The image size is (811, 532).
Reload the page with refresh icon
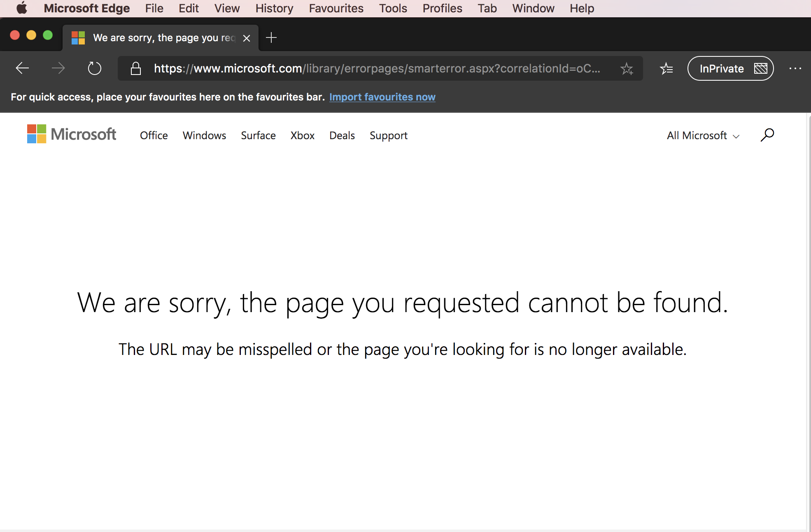(95, 68)
